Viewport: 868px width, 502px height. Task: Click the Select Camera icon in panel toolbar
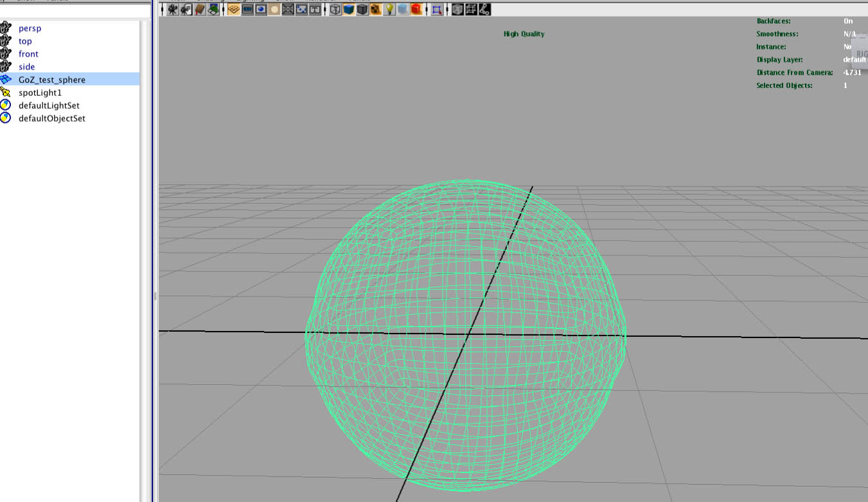[x=173, y=10]
